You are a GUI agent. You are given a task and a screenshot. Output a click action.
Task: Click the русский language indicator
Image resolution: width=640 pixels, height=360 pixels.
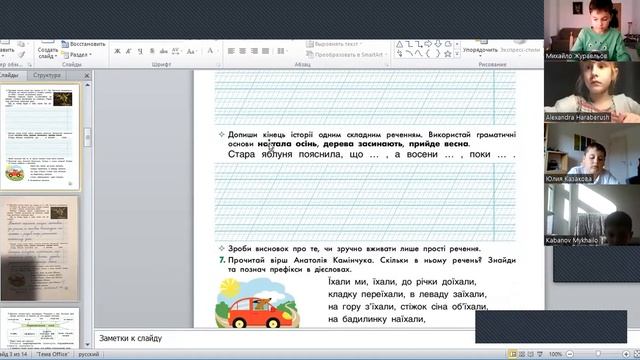click(89, 354)
